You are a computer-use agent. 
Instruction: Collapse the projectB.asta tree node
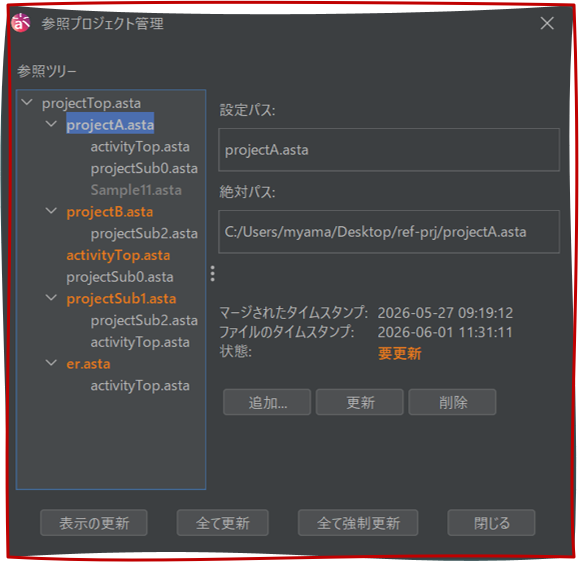pyautogui.click(x=51, y=211)
